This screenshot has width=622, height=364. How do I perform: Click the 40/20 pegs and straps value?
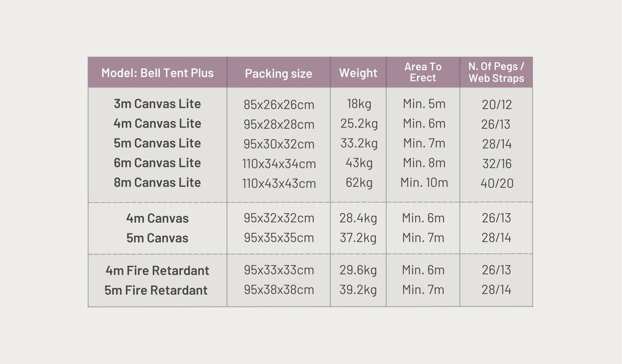coord(496,183)
